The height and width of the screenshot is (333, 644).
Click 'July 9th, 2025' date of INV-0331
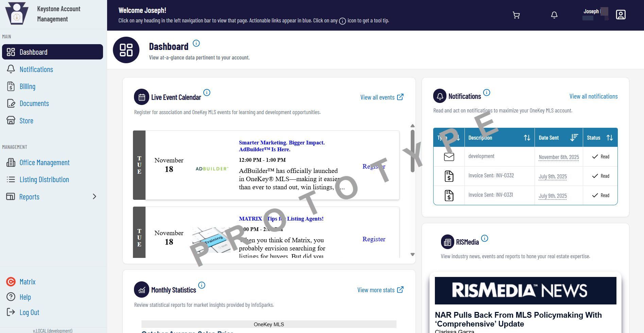[x=553, y=196]
